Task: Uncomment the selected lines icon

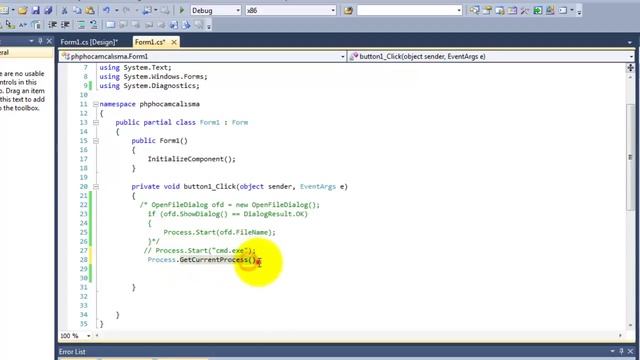Action: [93, 25]
